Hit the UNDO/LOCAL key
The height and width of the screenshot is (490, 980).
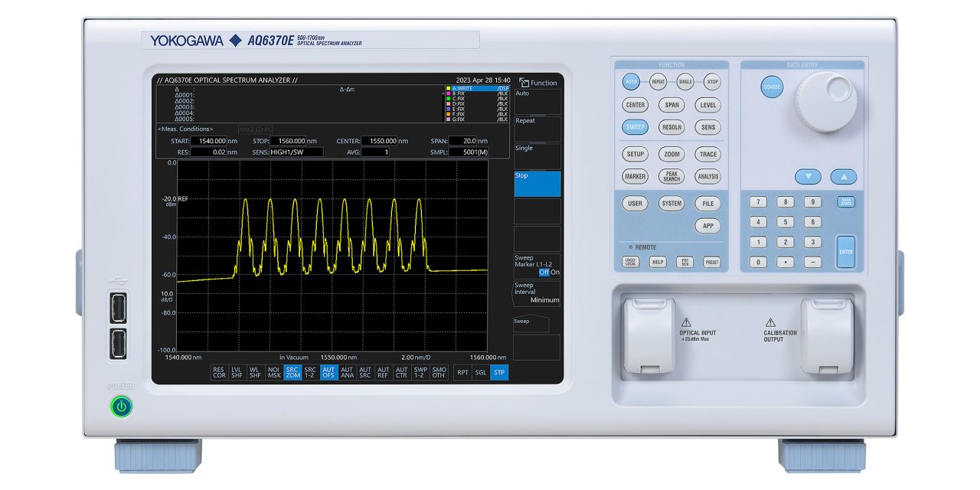pos(631,262)
